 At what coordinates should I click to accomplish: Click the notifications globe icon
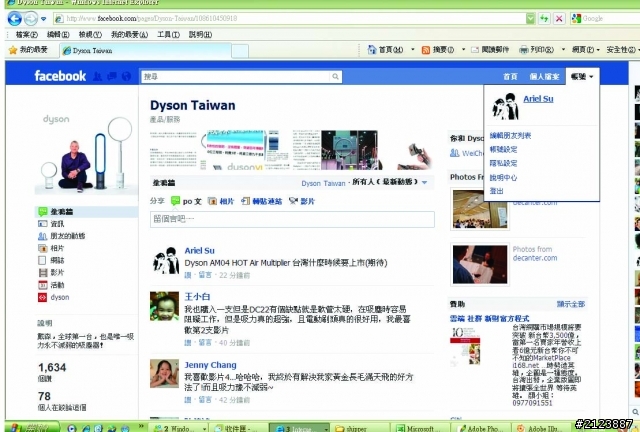pyautogui.click(x=127, y=76)
